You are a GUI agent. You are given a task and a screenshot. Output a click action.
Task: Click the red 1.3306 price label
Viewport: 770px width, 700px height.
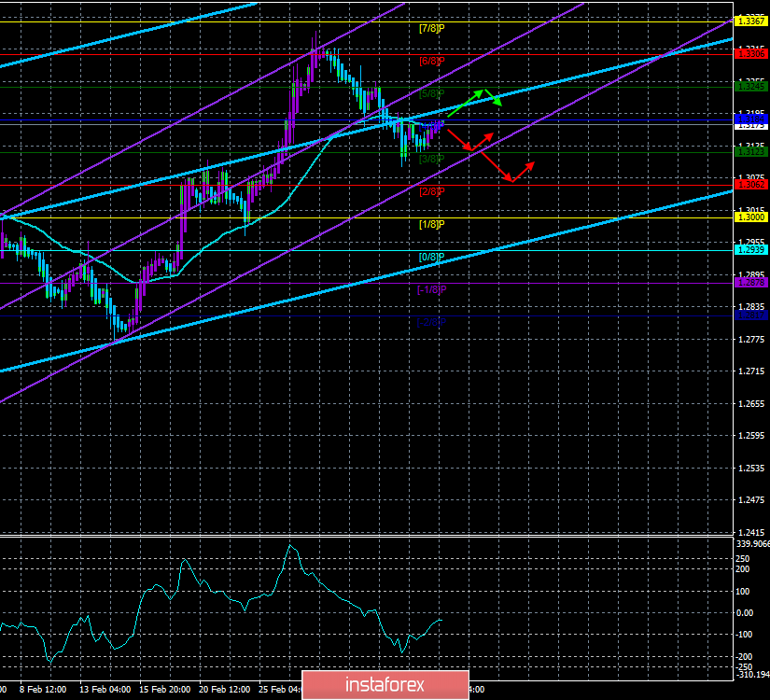750,53
